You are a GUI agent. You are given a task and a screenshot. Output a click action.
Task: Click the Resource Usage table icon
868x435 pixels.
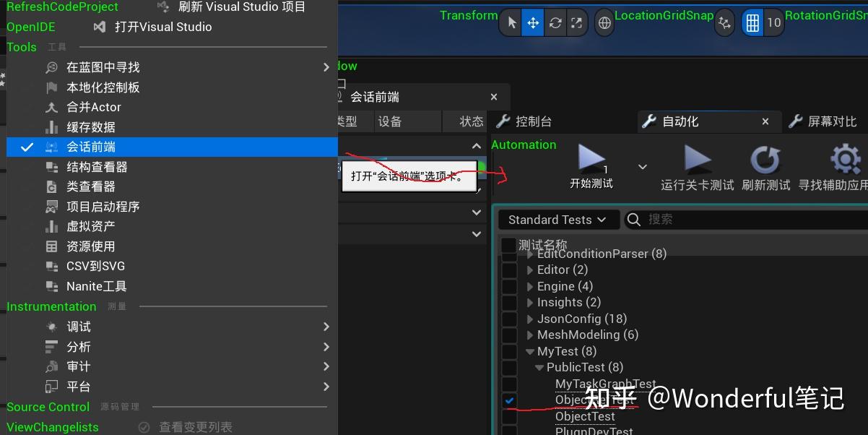tap(52, 246)
